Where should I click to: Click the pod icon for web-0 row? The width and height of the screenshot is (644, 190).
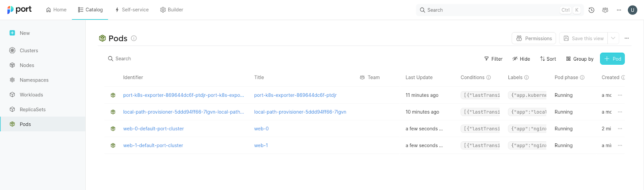pyautogui.click(x=113, y=129)
